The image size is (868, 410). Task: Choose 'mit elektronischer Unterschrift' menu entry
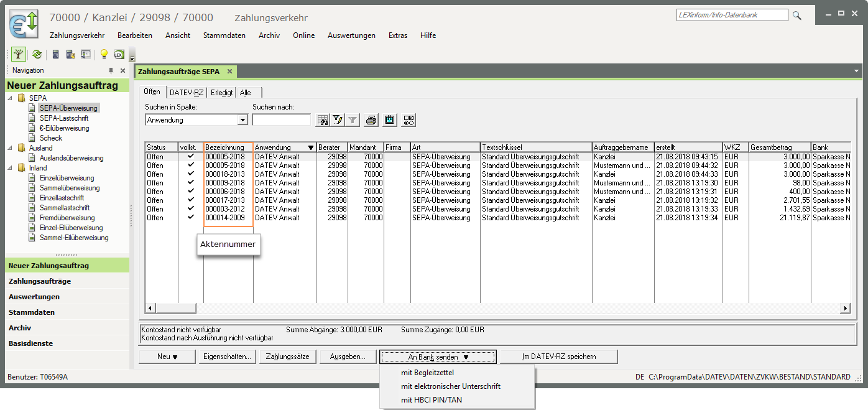click(x=451, y=386)
